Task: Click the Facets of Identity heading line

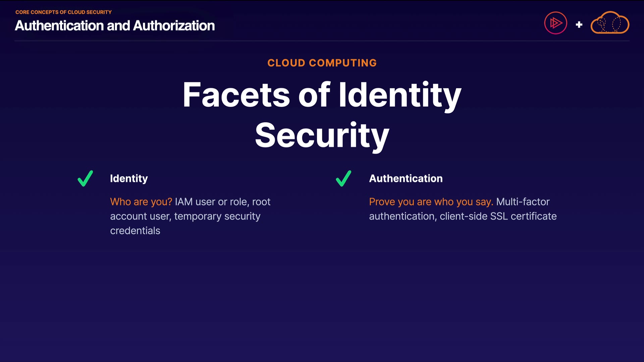Action: pos(322,95)
